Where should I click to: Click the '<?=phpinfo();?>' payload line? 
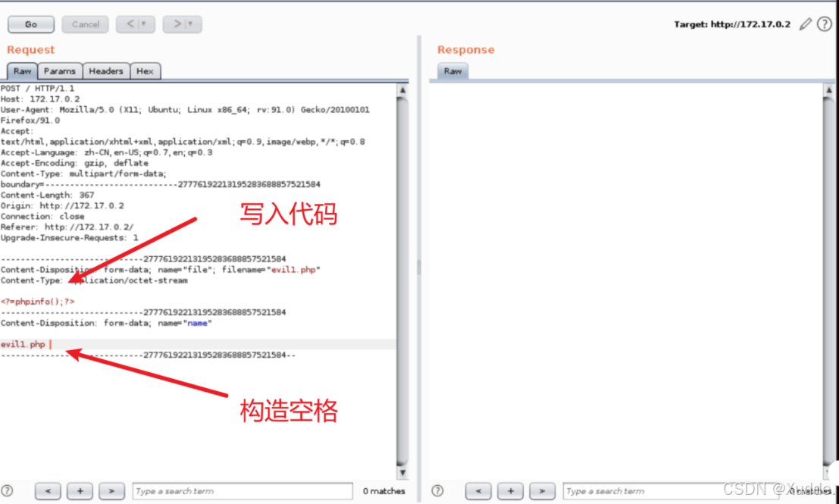point(37,302)
